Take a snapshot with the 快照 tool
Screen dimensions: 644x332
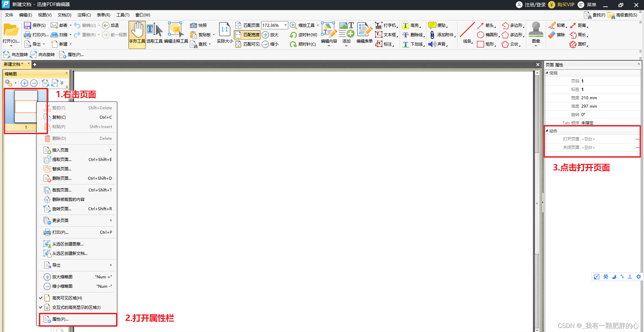coord(199,25)
